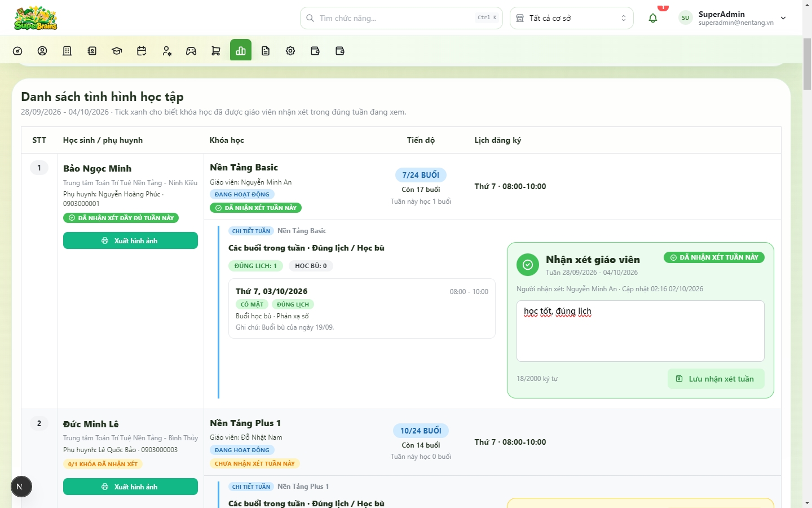The image size is (812, 508).
Task: Click into the teacher review text area
Action: [641, 331]
